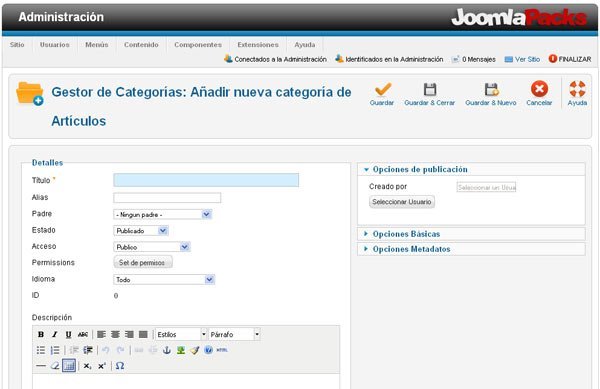Click the eraser remove-formatting icon
The width and height of the screenshot is (600, 389).
coord(55,366)
